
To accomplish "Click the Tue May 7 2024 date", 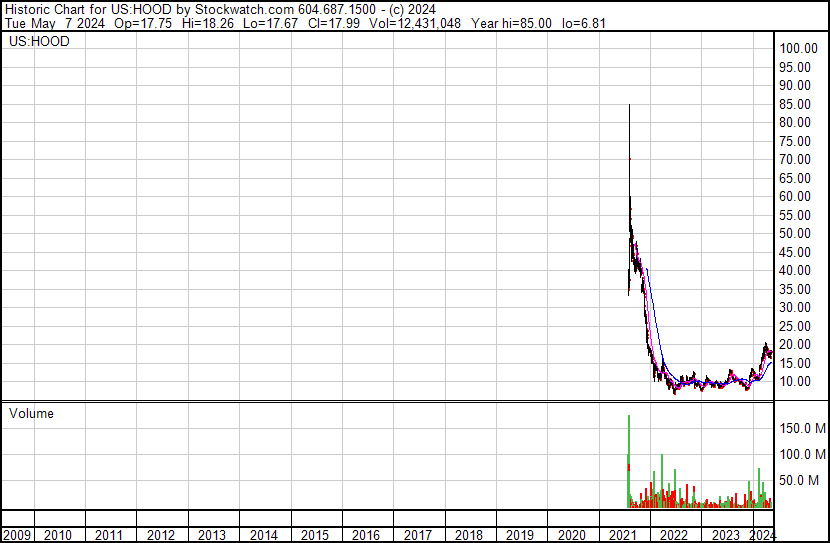I will (55, 23).
